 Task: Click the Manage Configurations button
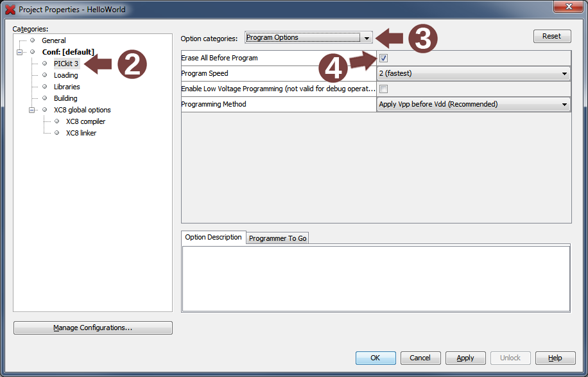tap(93, 328)
